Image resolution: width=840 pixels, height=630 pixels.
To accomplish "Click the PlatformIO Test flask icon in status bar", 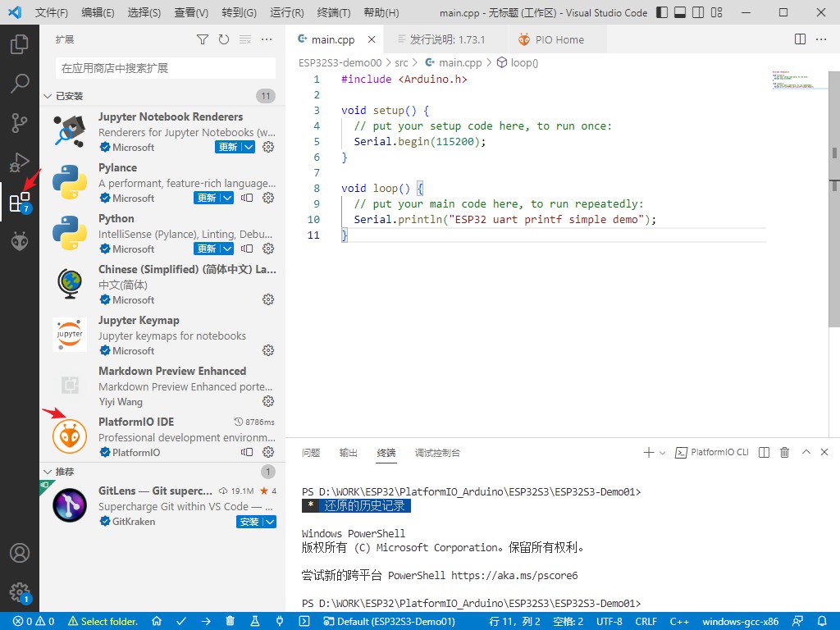I will (255, 622).
